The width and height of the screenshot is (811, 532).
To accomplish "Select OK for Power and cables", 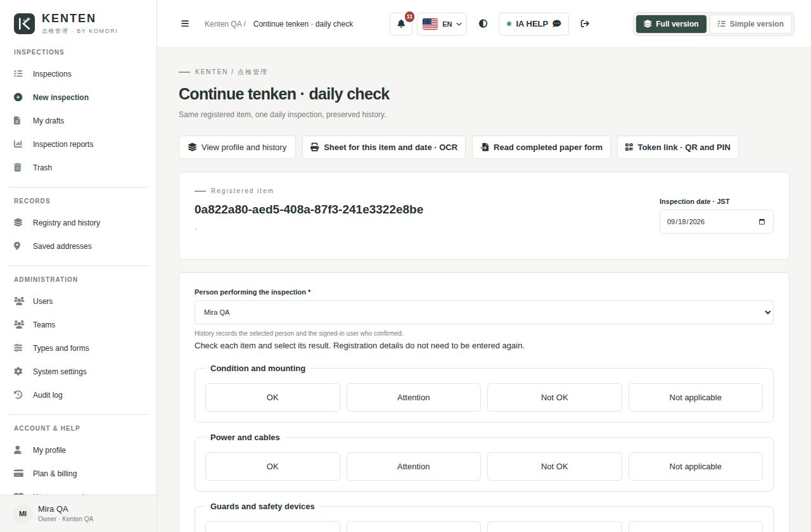I will (x=272, y=467).
